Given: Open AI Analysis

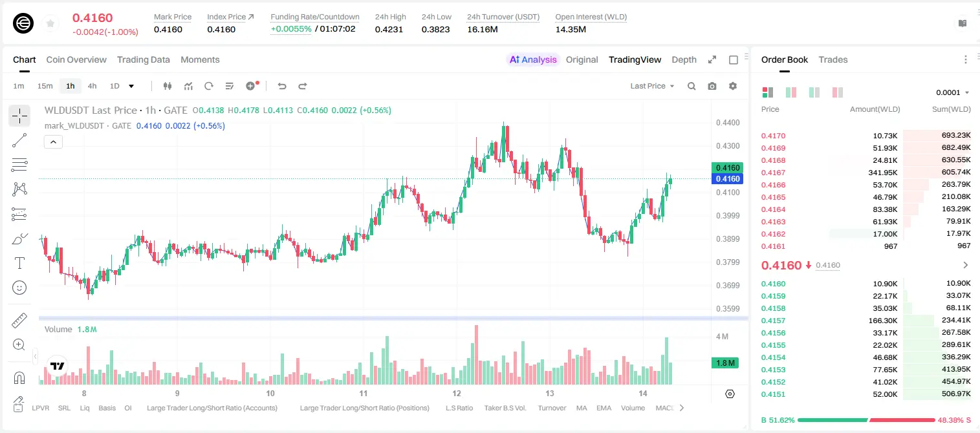Looking at the screenshot, I should point(533,59).
